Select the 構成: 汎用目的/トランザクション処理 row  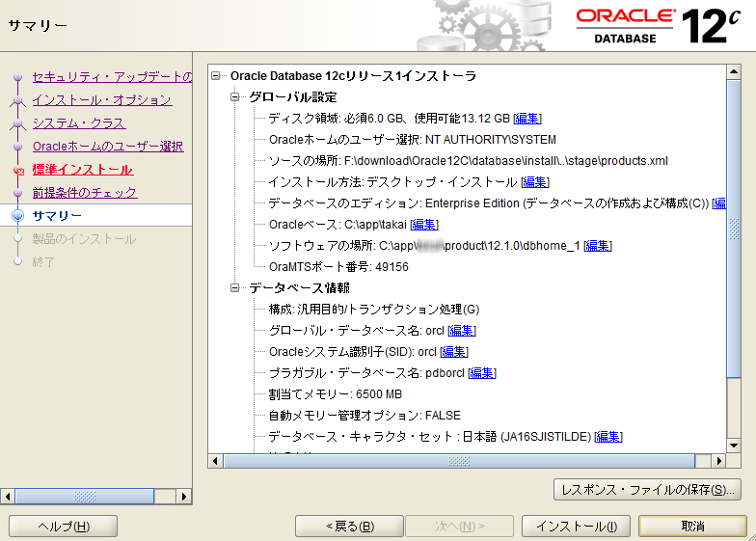click(x=374, y=310)
